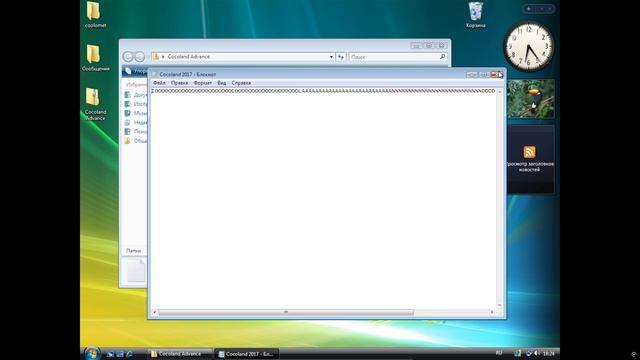Click the toucan slideshow gadget
The image size is (640, 360).
[x=531, y=99]
